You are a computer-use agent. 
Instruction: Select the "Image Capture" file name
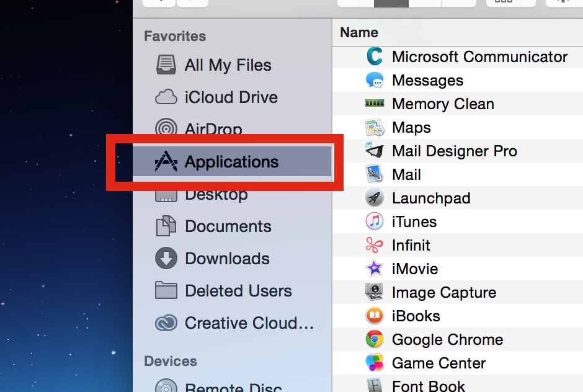point(444,293)
